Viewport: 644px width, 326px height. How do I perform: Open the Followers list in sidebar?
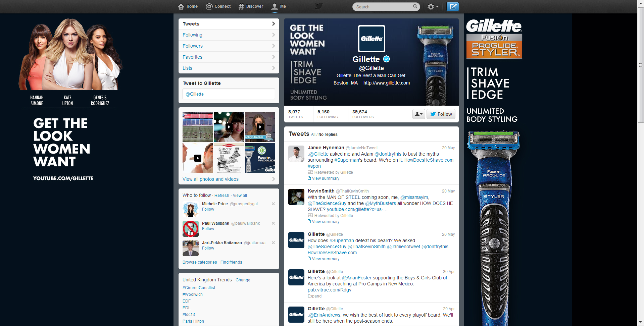pyautogui.click(x=229, y=46)
